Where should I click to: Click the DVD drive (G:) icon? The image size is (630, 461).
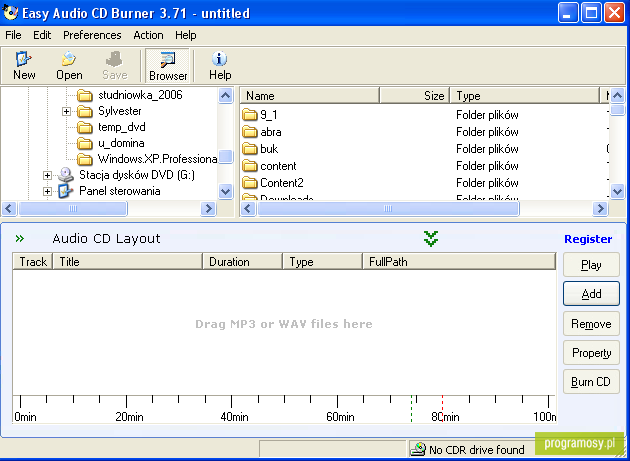pyautogui.click(x=65, y=175)
